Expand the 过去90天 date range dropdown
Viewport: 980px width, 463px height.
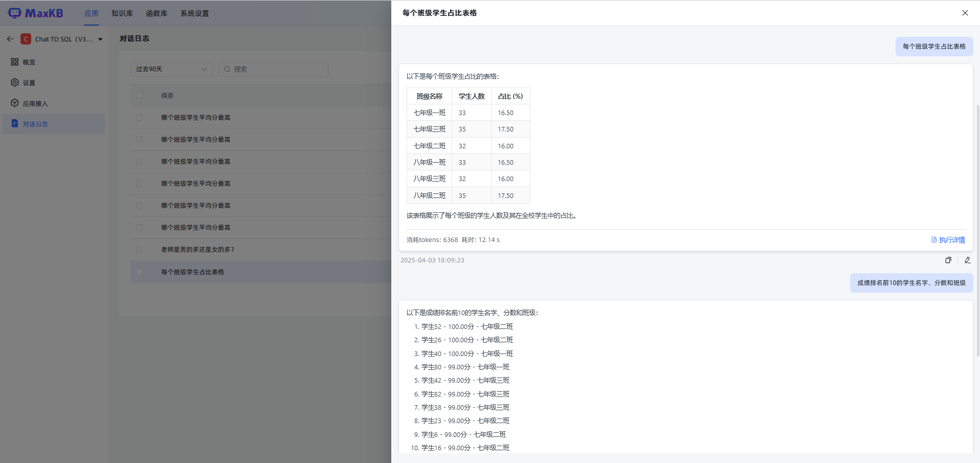171,69
